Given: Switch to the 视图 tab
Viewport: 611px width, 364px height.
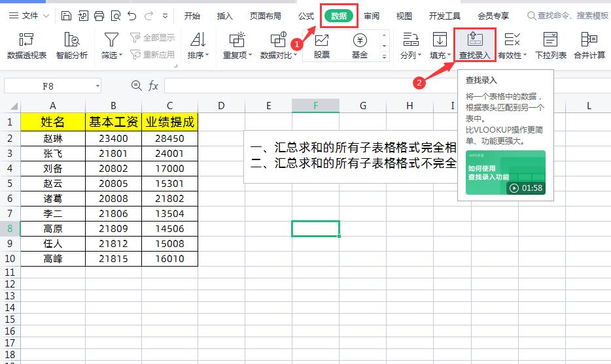Looking at the screenshot, I should (x=404, y=16).
